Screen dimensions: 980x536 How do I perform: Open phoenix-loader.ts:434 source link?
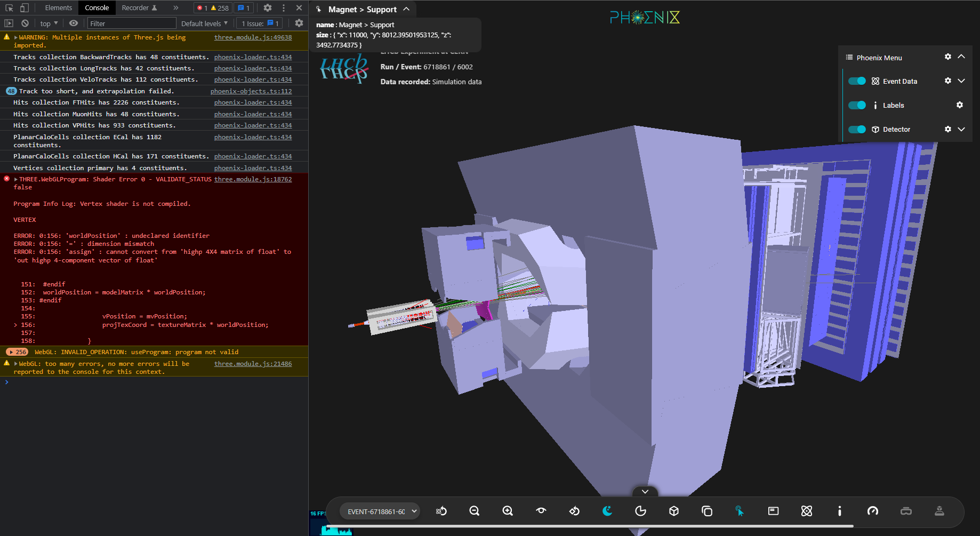coord(253,57)
